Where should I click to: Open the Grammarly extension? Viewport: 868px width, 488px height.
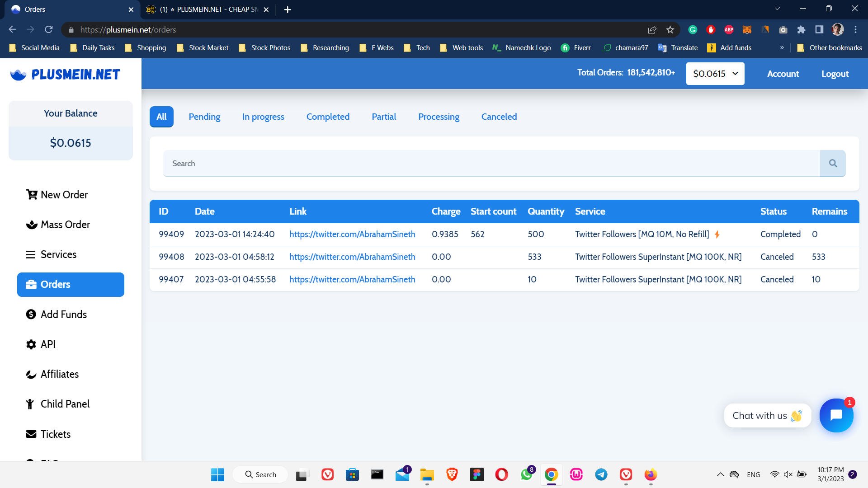693,30
